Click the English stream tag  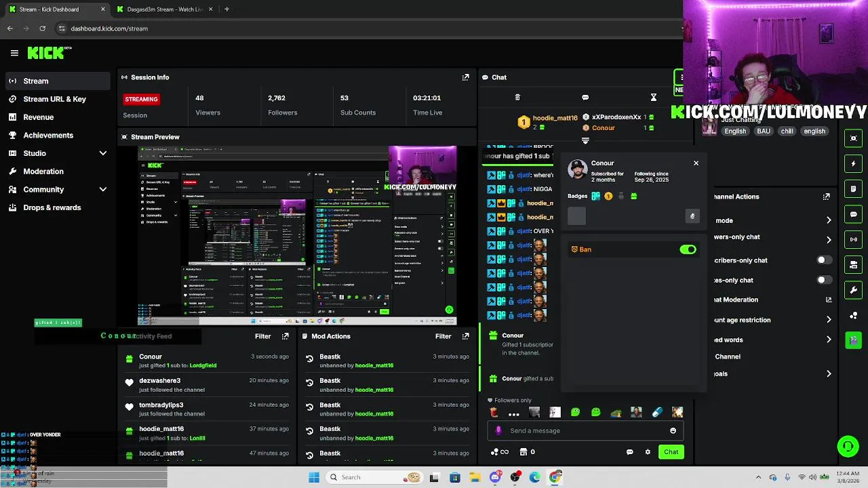pyautogui.click(x=734, y=131)
